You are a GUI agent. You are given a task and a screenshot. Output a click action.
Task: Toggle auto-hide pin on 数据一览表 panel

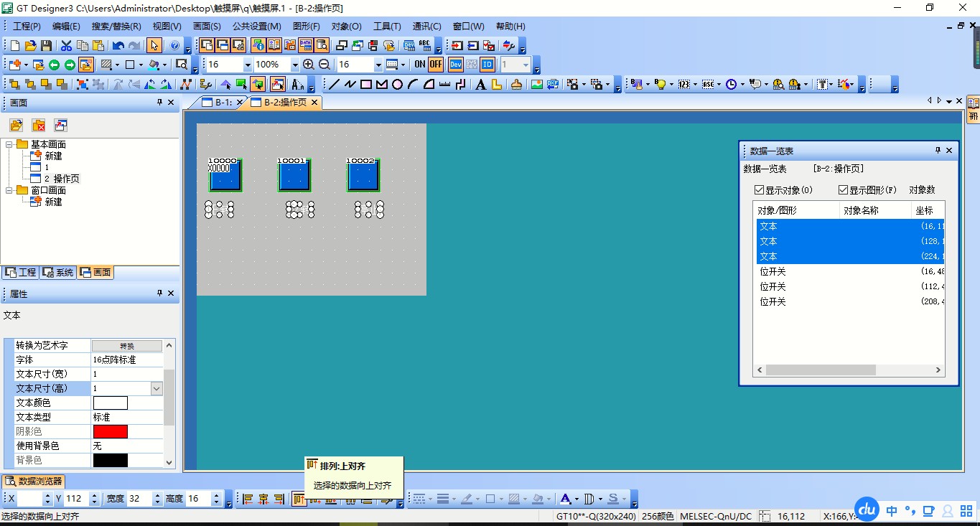click(938, 151)
